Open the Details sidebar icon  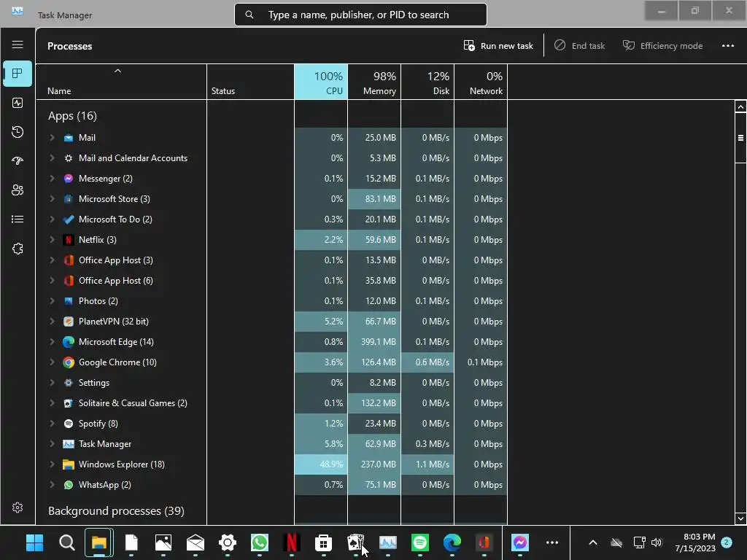click(18, 219)
